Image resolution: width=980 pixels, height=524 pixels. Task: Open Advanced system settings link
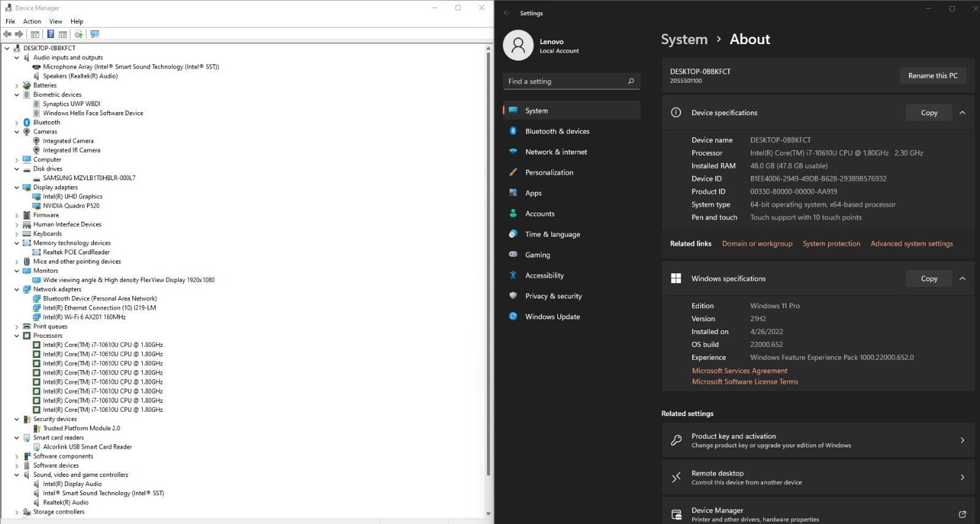click(x=912, y=243)
